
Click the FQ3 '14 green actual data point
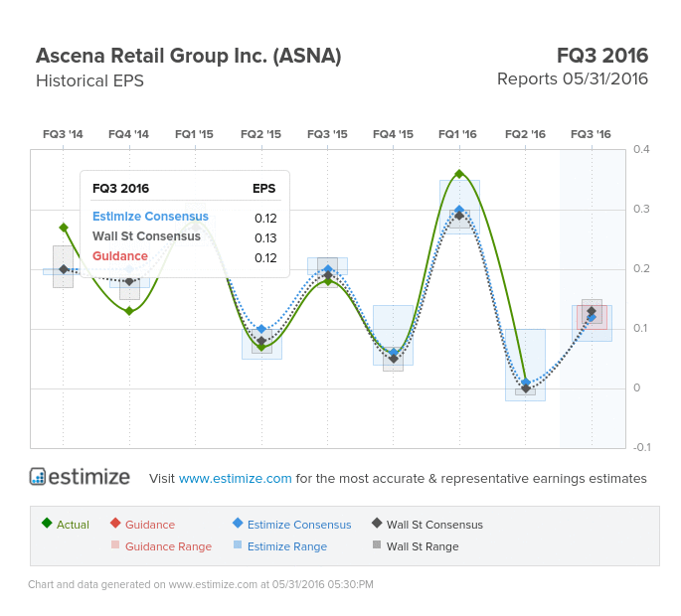click(64, 228)
